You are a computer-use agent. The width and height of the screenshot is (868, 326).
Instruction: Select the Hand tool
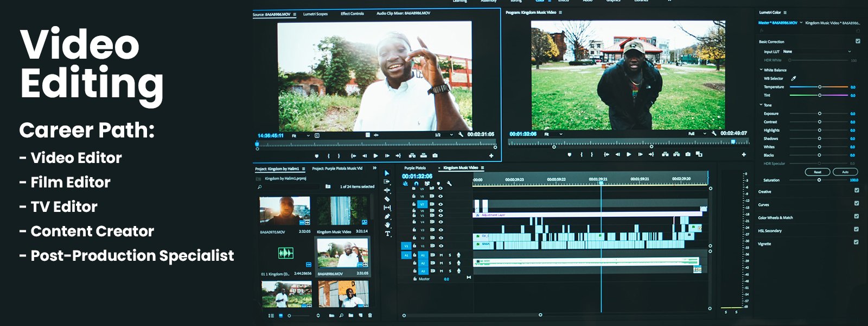(x=387, y=225)
